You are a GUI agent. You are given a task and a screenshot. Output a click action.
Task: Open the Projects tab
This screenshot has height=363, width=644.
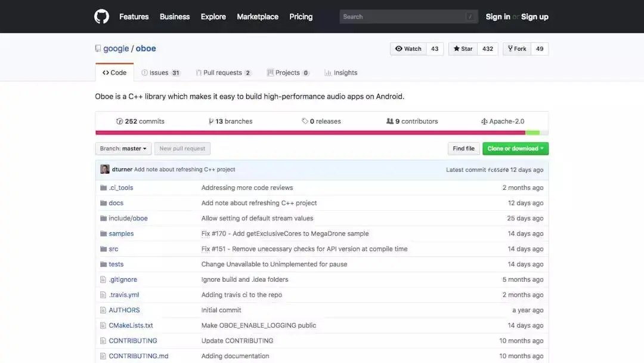[288, 73]
